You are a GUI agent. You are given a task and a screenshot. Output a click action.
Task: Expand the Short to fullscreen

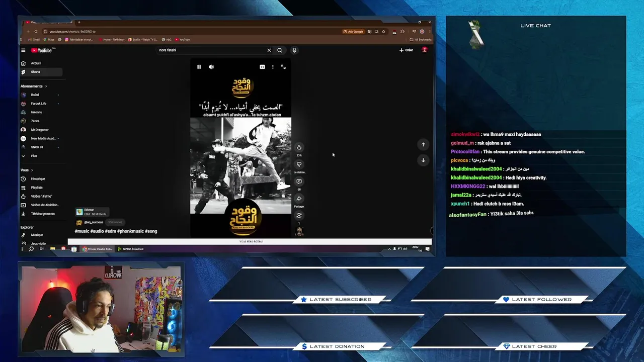point(283,67)
